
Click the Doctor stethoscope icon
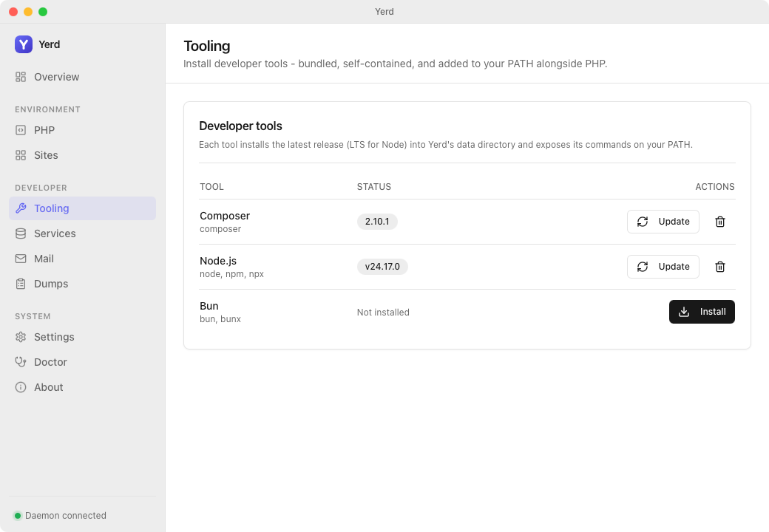coord(21,362)
